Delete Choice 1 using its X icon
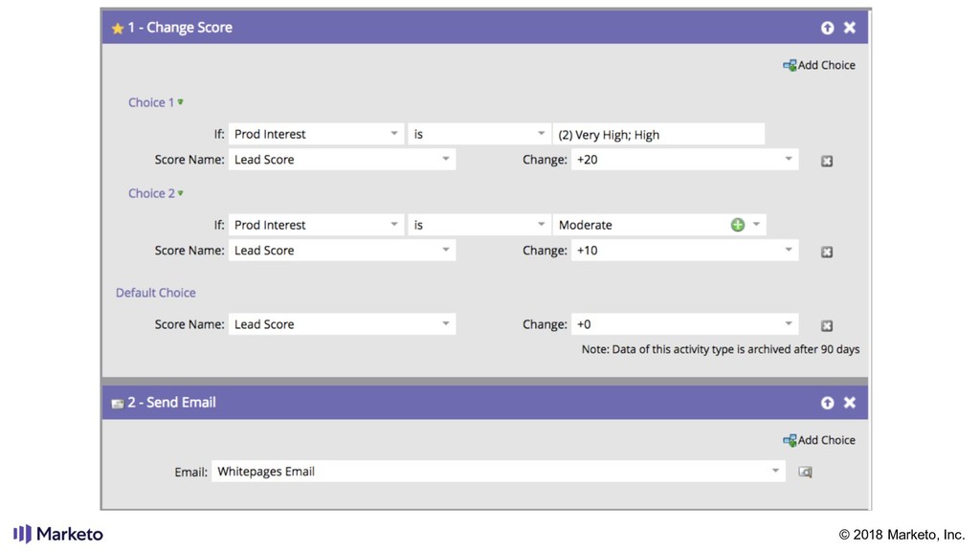The height and width of the screenshot is (551, 980). point(827,161)
